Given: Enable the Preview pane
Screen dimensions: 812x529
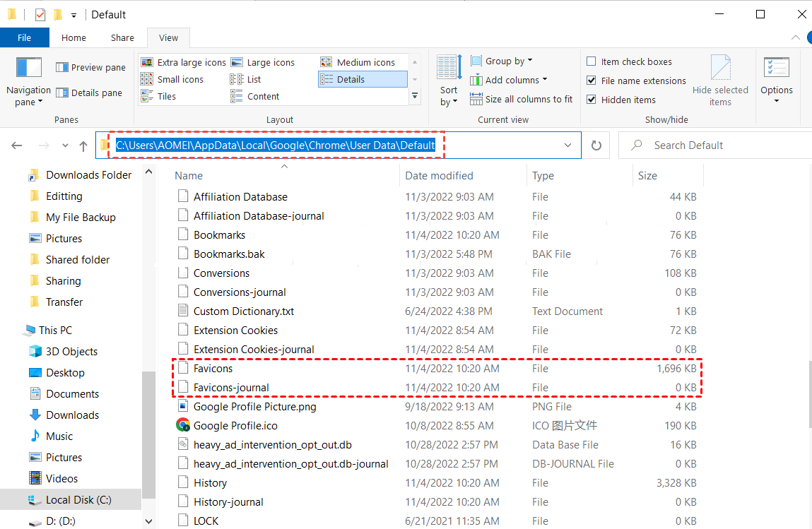Looking at the screenshot, I should point(90,67).
